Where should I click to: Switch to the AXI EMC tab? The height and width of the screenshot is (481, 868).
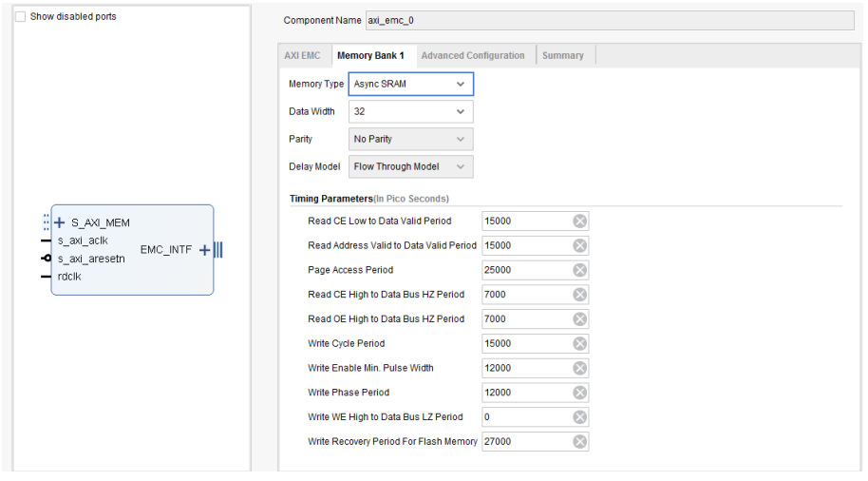coord(302,56)
